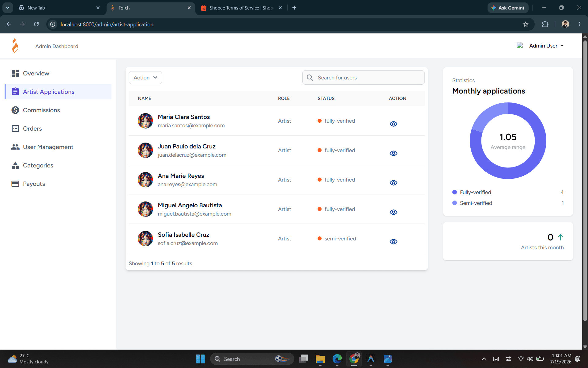Click the Semi-verified legend color dot
This screenshot has width=588, height=368.
455,203
